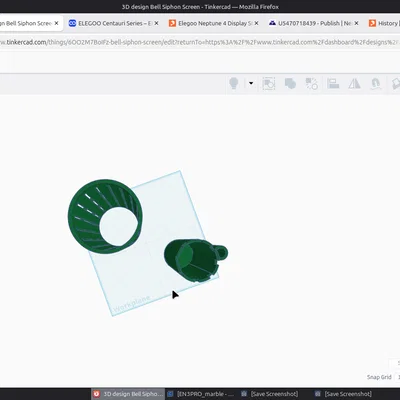Open the dropdown arrow beside the lightbulb

(x=251, y=83)
